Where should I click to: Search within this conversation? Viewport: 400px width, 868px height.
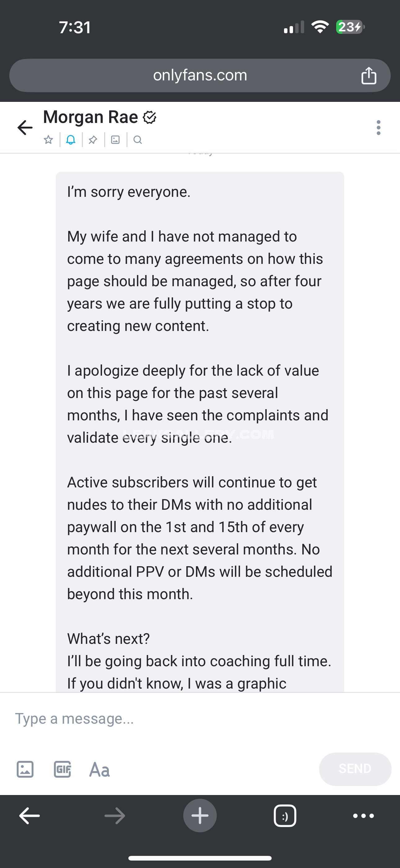138,139
